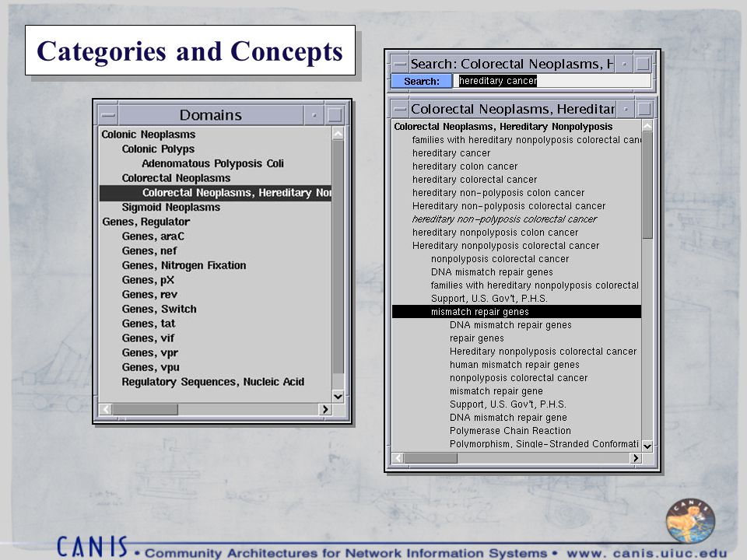
Task: Click the Domains vertical scrollbar thumb
Action: tap(338, 257)
